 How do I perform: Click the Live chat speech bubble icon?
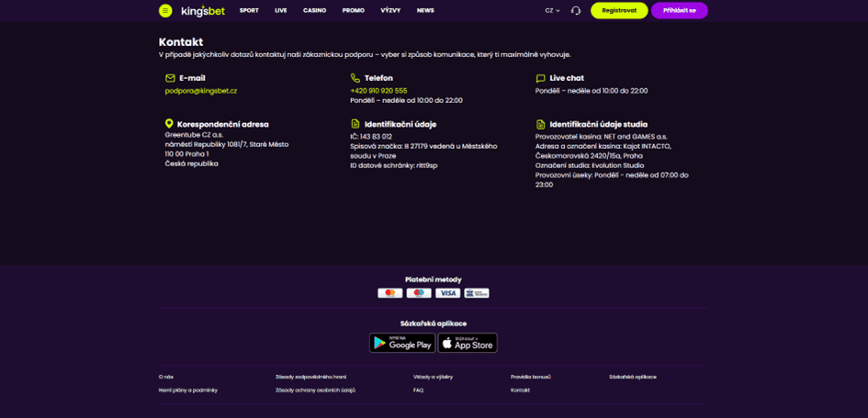540,79
